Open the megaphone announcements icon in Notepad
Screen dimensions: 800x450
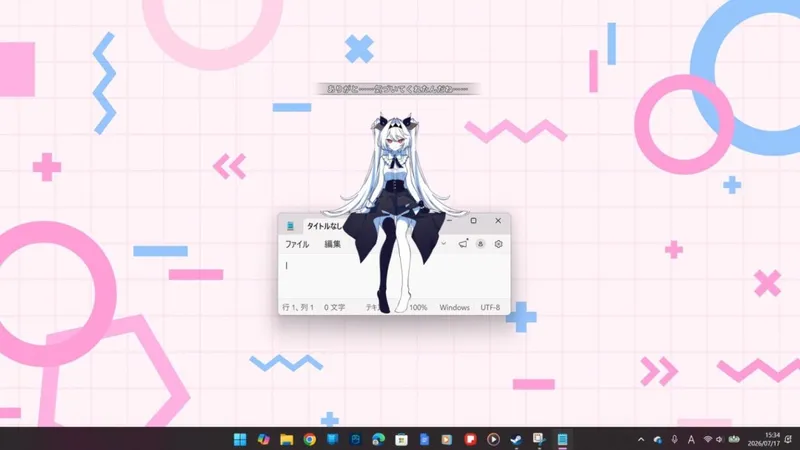coord(463,244)
